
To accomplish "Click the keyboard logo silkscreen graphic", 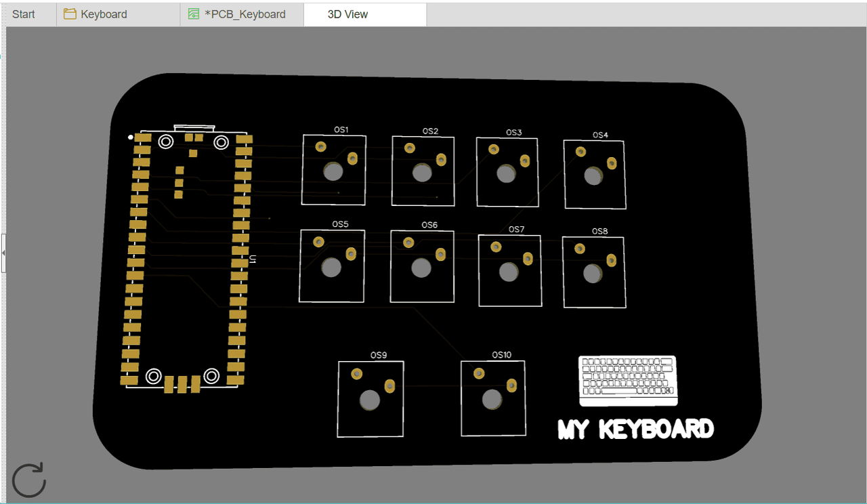I will (x=628, y=380).
